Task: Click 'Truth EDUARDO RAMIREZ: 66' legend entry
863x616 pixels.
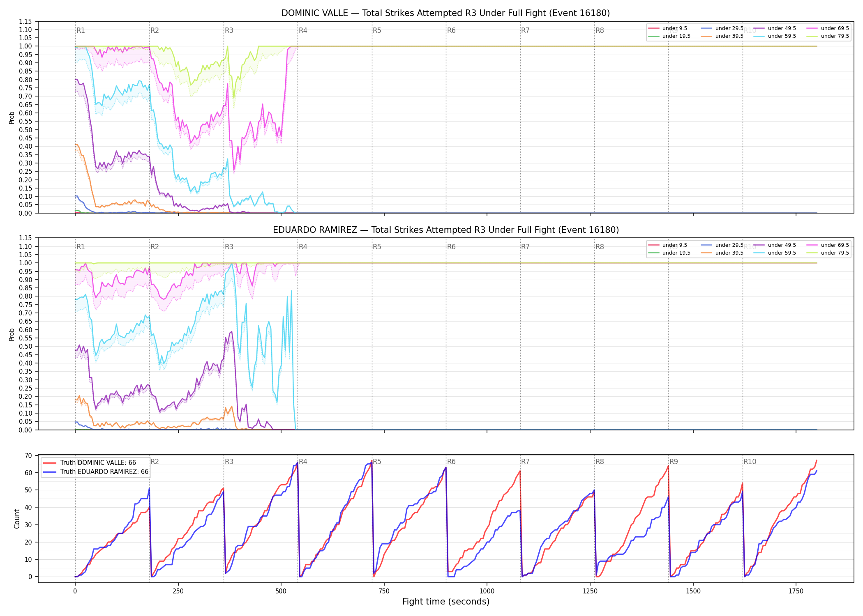Action: point(96,472)
